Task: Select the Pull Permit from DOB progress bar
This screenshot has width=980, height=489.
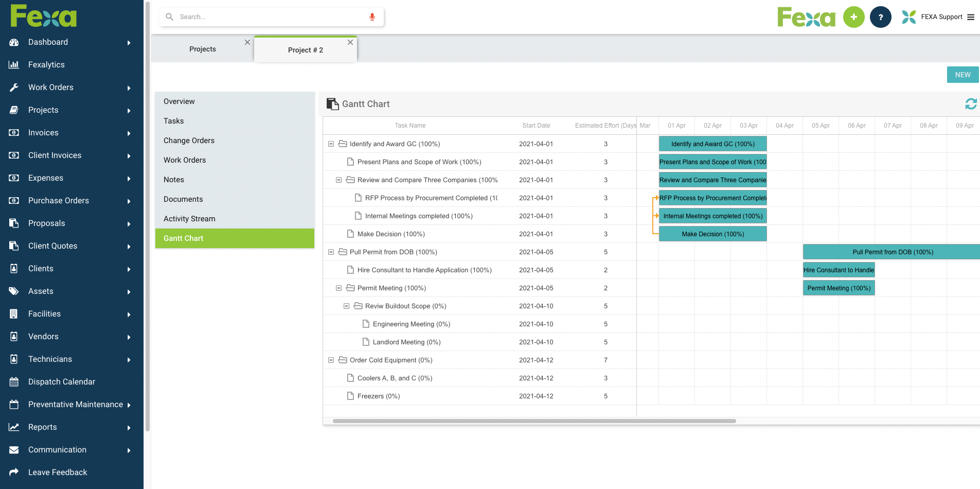Action: [x=892, y=252]
